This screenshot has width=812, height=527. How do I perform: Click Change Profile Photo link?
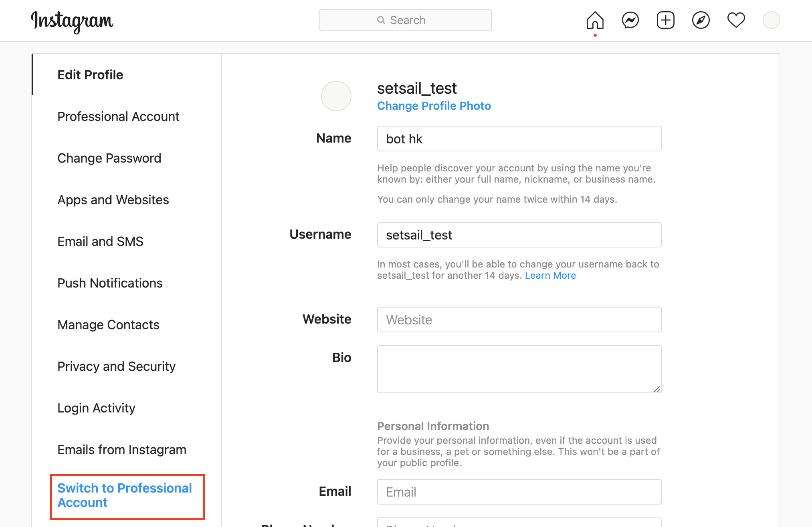434,106
